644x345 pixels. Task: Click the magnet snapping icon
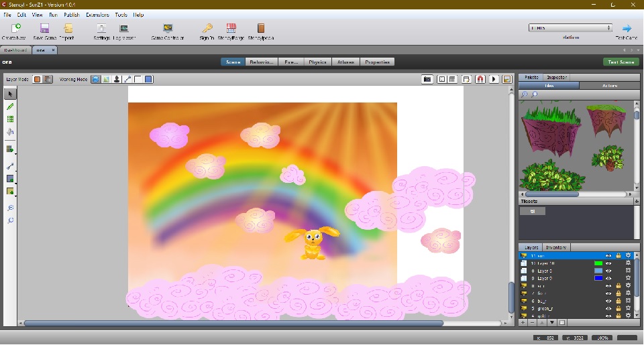(480, 79)
